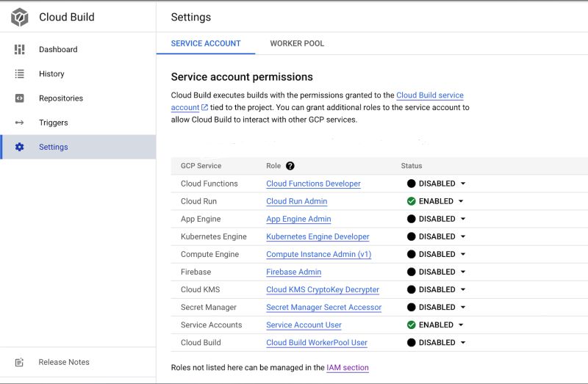Open the Firebase status dropdown arrow
Screen dimensions: 588x384
click(463, 272)
